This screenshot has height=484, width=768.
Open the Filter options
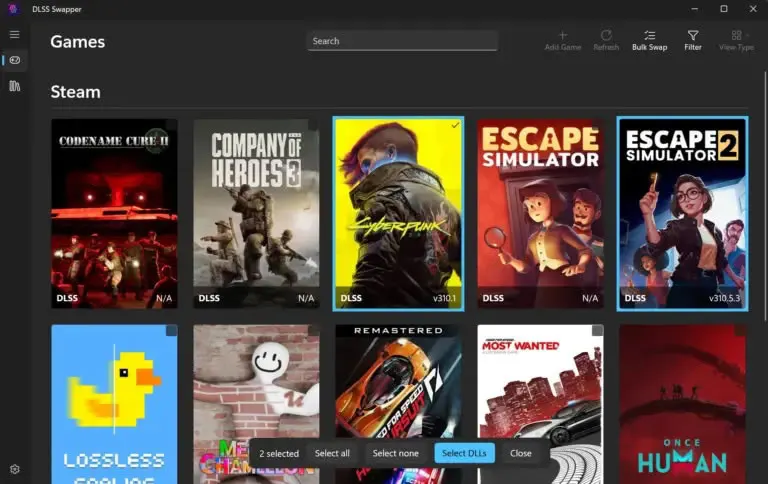click(693, 40)
